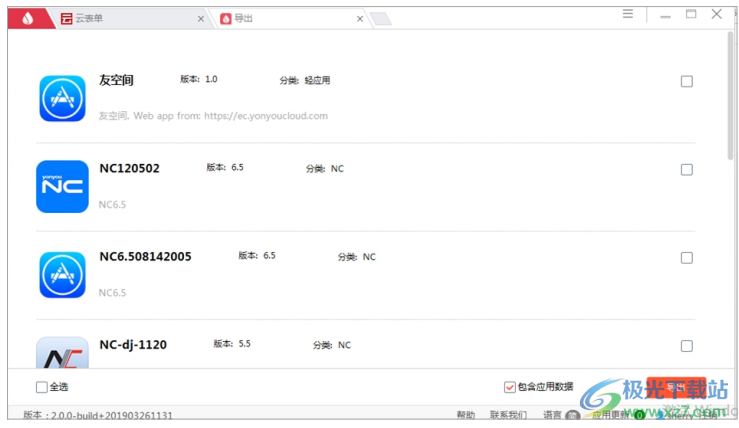Click the language badge icon beside 语言
Screen dimensions: 739x428
click(x=573, y=415)
